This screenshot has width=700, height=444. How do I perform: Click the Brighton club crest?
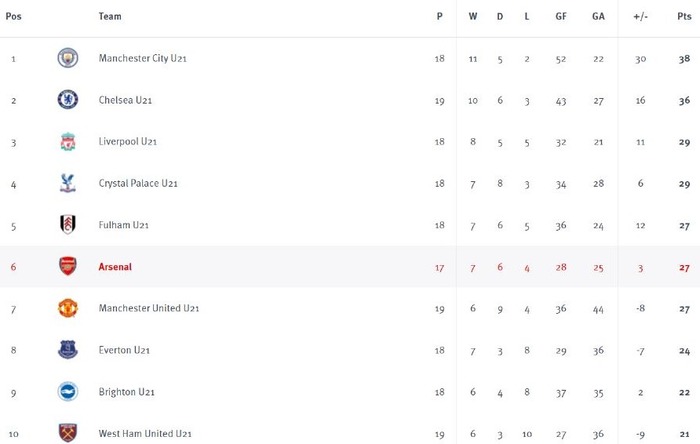pyautogui.click(x=68, y=392)
